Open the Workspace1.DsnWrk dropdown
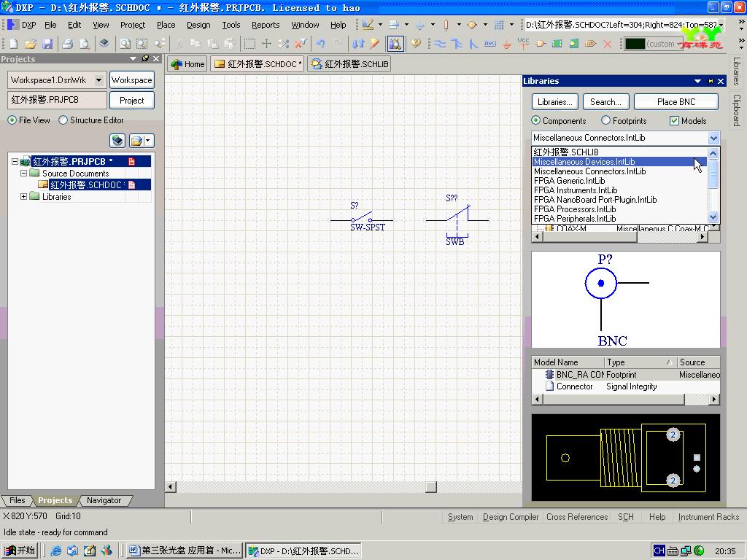747x560 pixels. tap(98, 80)
